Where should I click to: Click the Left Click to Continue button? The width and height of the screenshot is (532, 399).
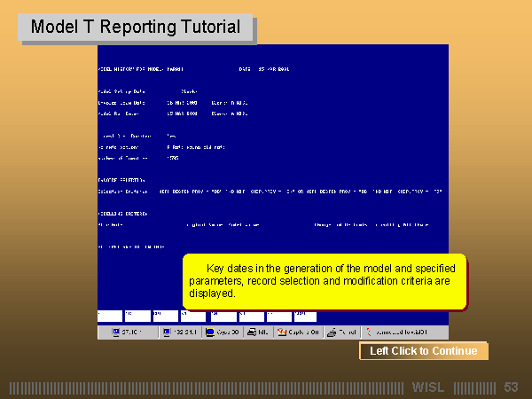[423, 351]
